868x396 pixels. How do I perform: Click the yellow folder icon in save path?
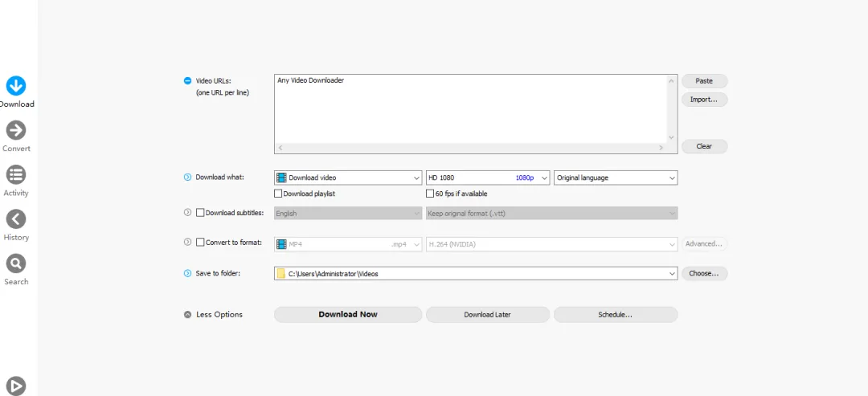tap(281, 273)
